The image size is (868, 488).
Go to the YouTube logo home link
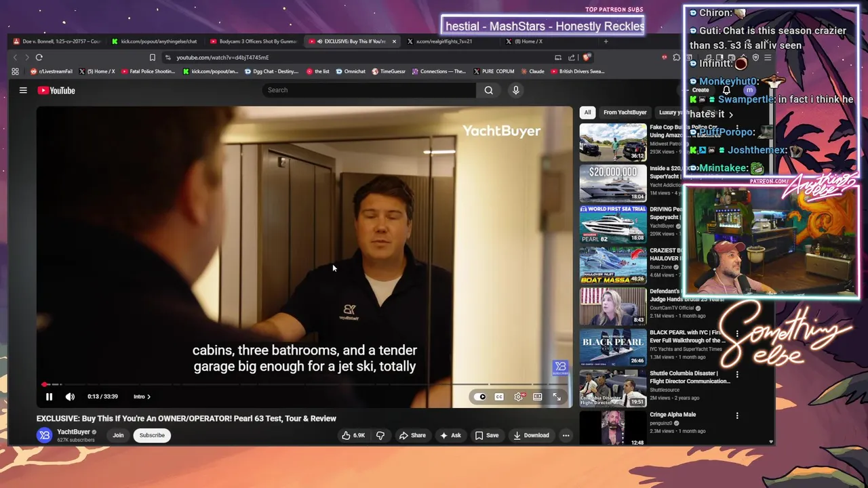56,90
